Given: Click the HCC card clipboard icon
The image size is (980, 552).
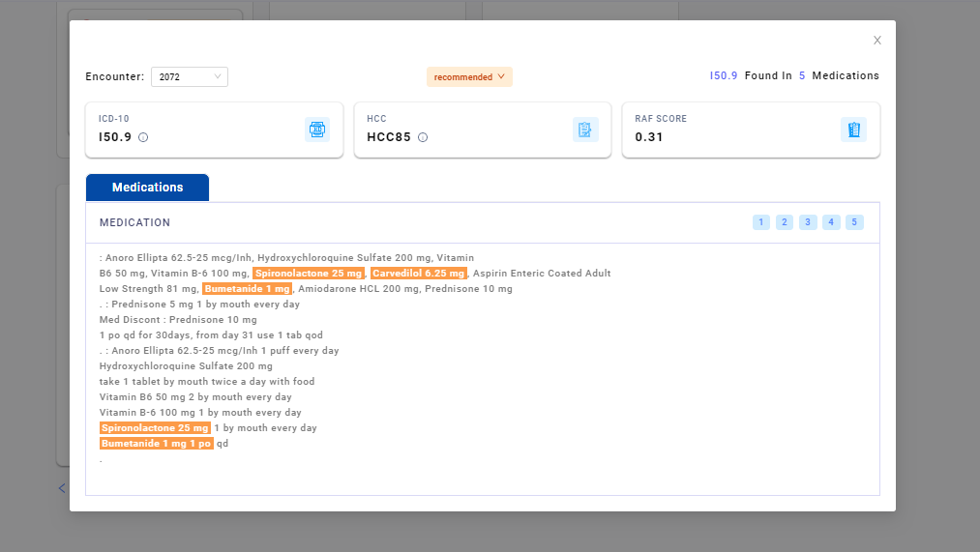Looking at the screenshot, I should point(585,130).
